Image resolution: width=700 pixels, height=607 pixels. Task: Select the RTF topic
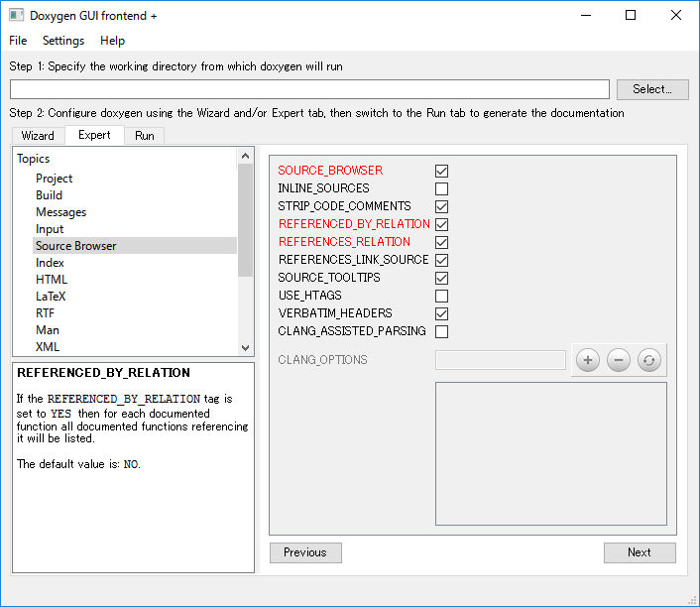coord(45,313)
